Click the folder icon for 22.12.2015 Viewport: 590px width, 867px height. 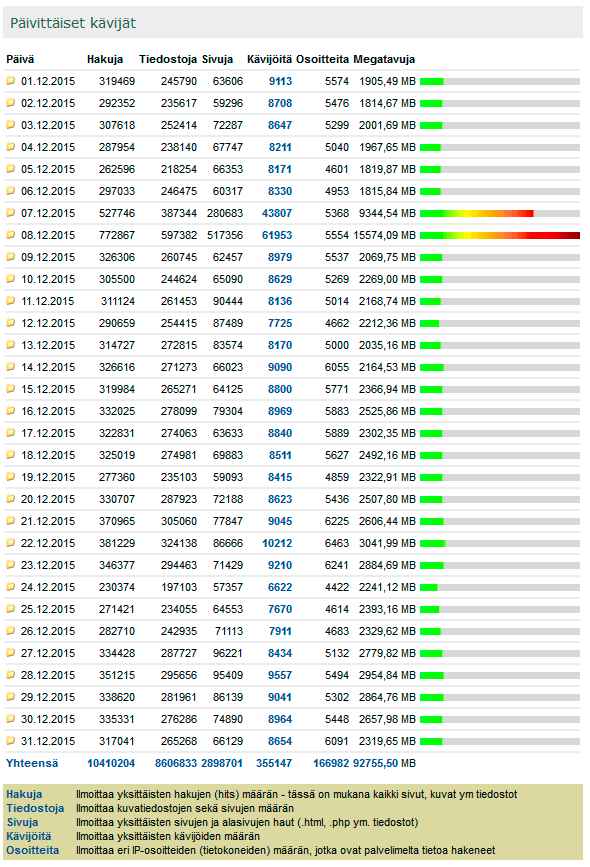[11, 543]
